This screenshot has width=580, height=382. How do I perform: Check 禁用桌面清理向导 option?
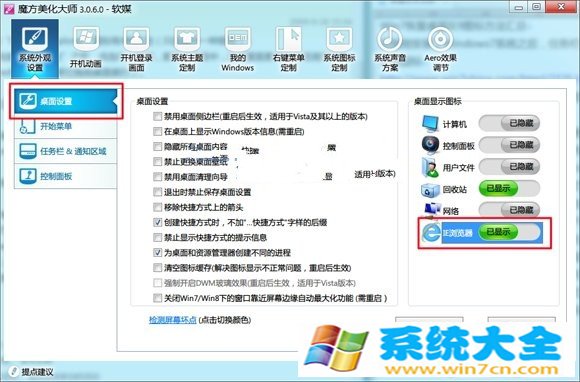158,177
